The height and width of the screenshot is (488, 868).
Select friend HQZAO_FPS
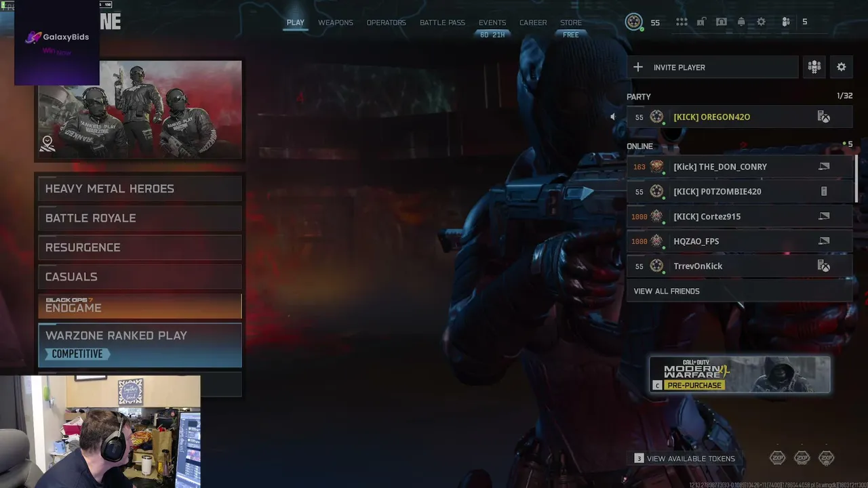[x=739, y=241]
